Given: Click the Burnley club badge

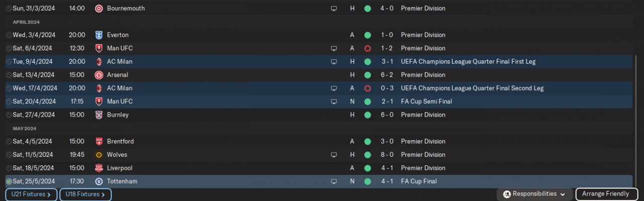Looking at the screenshot, I should click(x=99, y=115).
